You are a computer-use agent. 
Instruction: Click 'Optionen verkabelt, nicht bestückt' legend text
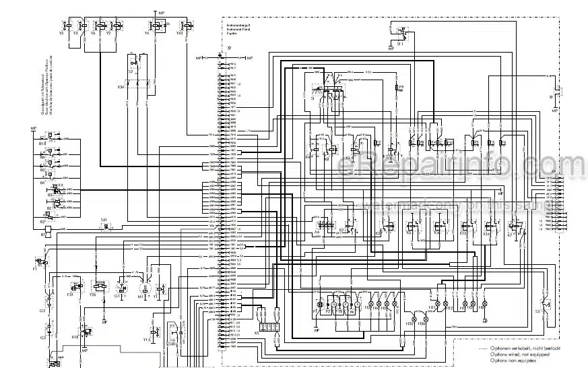(525, 348)
